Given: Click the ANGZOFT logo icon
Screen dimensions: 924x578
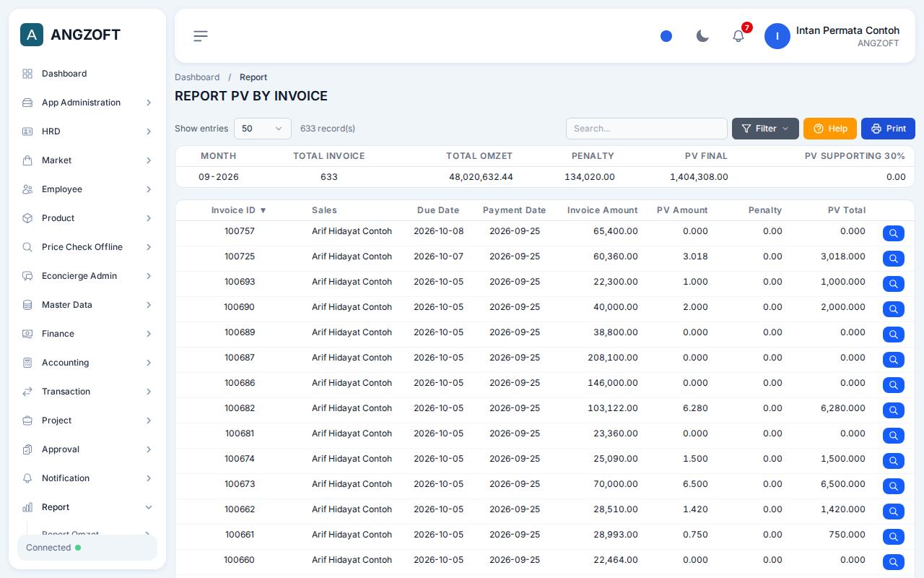Looking at the screenshot, I should click(32, 35).
